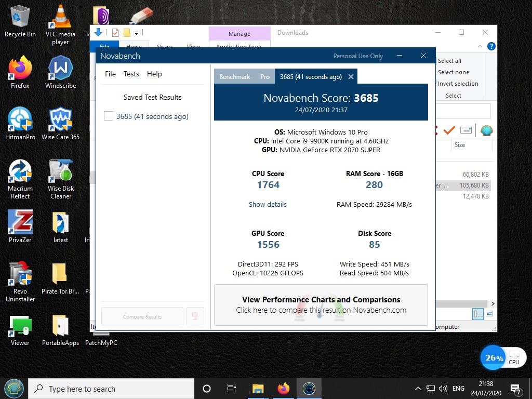
Task: Click Explorer horizontal scrollbar right arrow
Action: [x=493, y=303]
